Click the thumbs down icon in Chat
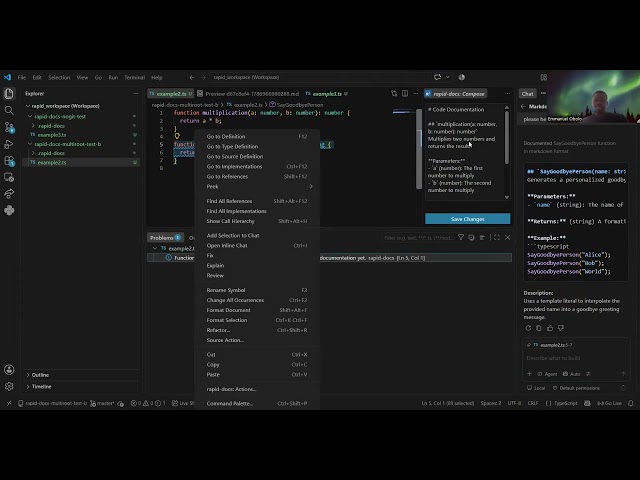640x480 pixels. [561, 328]
